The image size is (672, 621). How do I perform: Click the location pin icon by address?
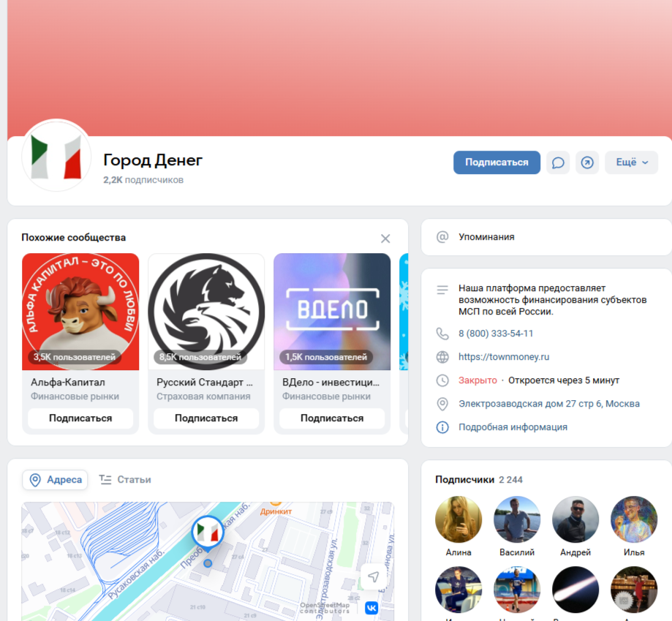442,404
